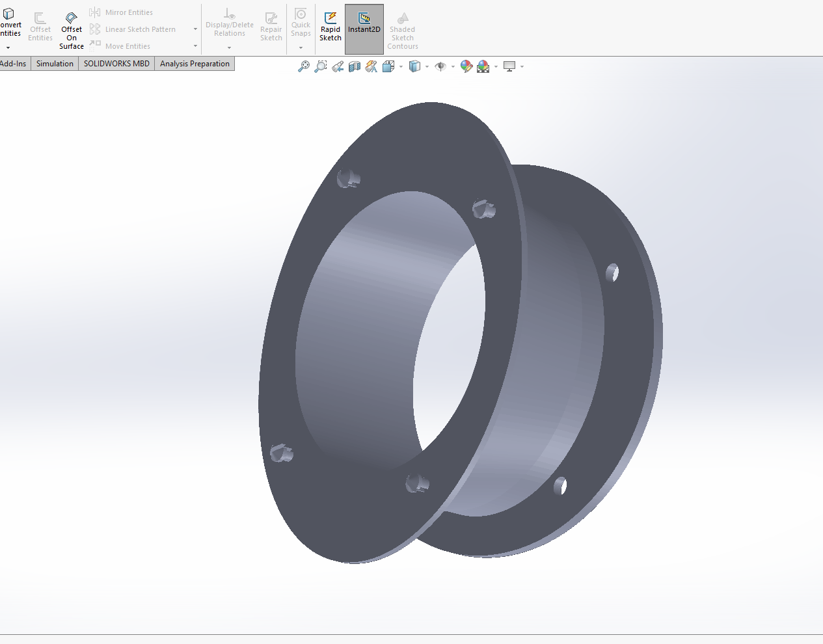Expand Hide/Show Items dropdown arrow

(x=453, y=66)
